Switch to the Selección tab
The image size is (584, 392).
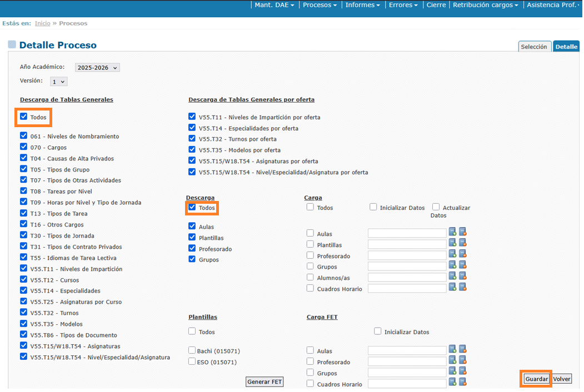point(534,47)
